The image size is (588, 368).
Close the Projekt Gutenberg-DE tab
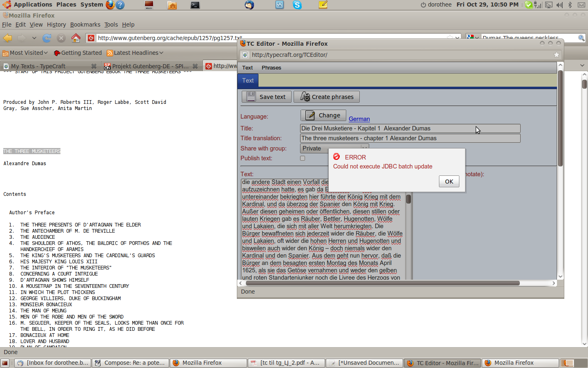(195, 66)
